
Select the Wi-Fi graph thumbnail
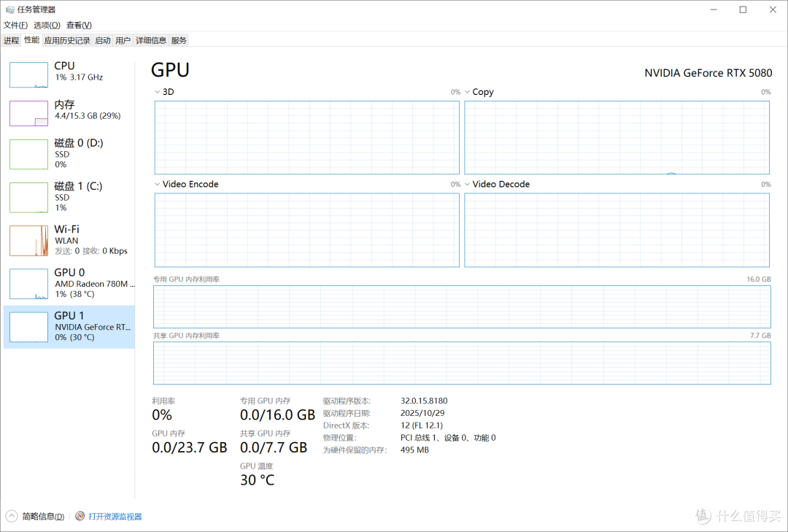pos(28,241)
